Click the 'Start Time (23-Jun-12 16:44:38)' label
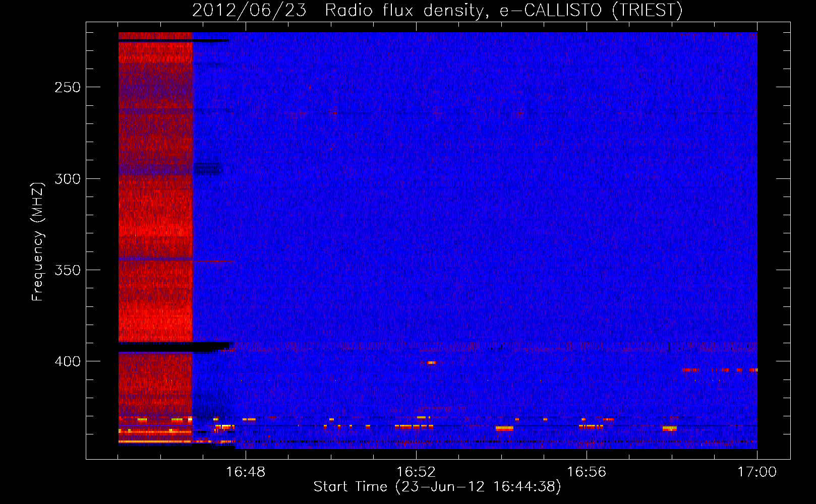Viewport: 816px width, 504px height. (437, 487)
